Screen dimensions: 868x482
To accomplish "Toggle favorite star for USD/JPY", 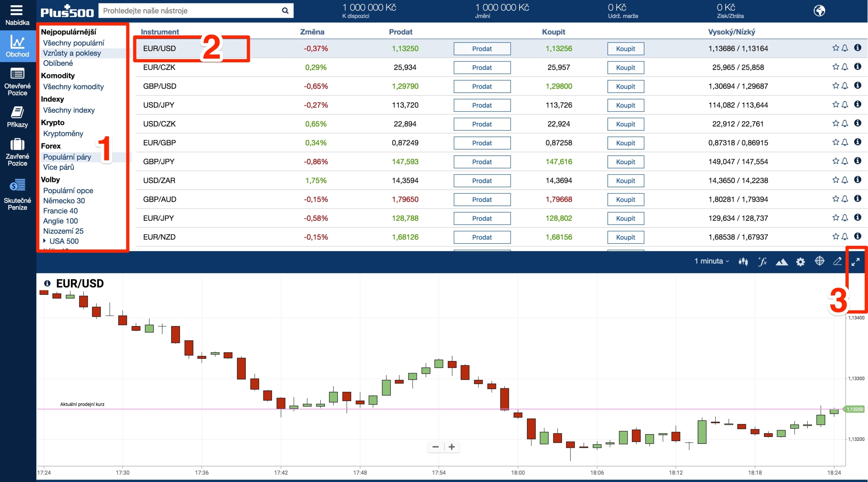I will (835, 105).
